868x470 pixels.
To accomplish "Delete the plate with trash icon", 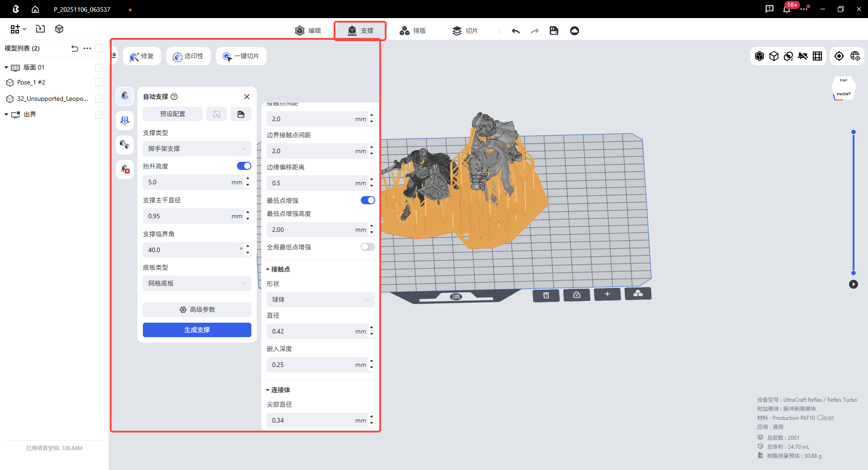I will pyautogui.click(x=546, y=295).
